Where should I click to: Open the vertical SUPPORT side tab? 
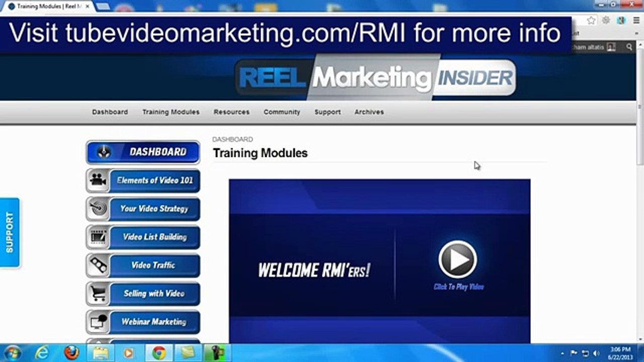pos(10,232)
